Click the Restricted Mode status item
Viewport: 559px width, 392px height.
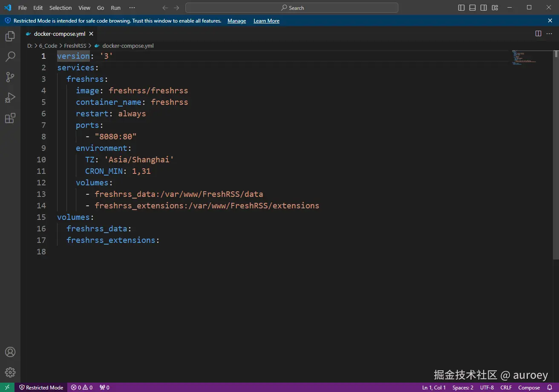[41, 387]
